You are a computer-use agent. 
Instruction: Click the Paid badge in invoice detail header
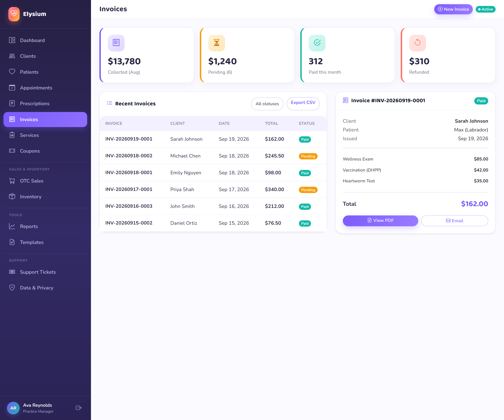pos(481,101)
